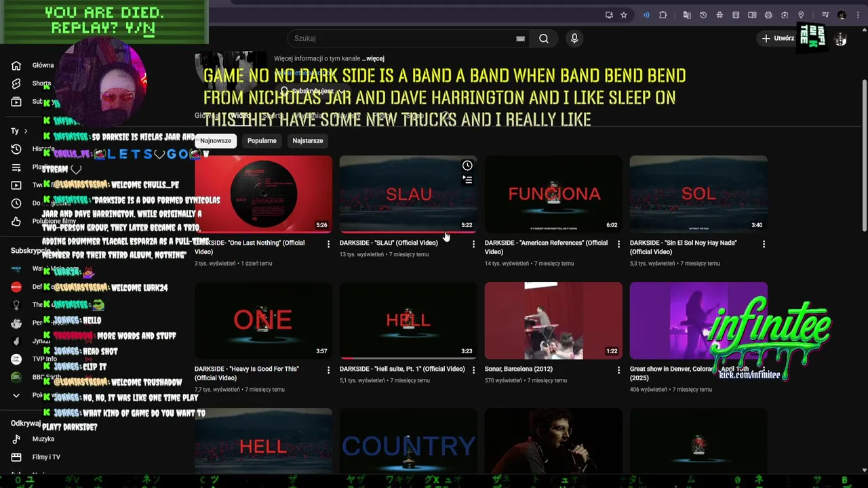The height and width of the screenshot is (488, 868).
Task: Open options menu for "Sin El Sol" video
Action: coord(764,244)
